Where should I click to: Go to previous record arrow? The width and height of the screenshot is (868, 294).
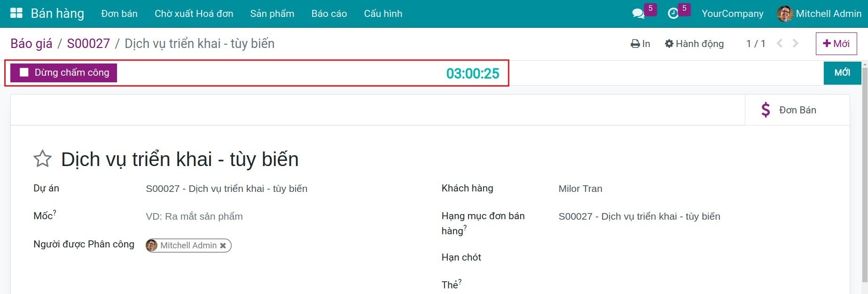[780, 43]
